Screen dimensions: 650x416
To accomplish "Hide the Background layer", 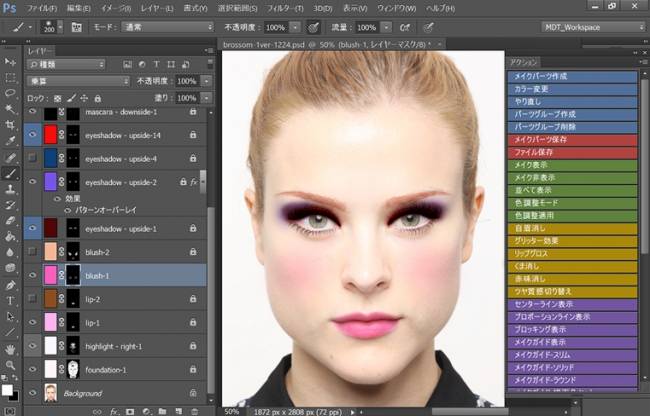I will [x=32, y=393].
